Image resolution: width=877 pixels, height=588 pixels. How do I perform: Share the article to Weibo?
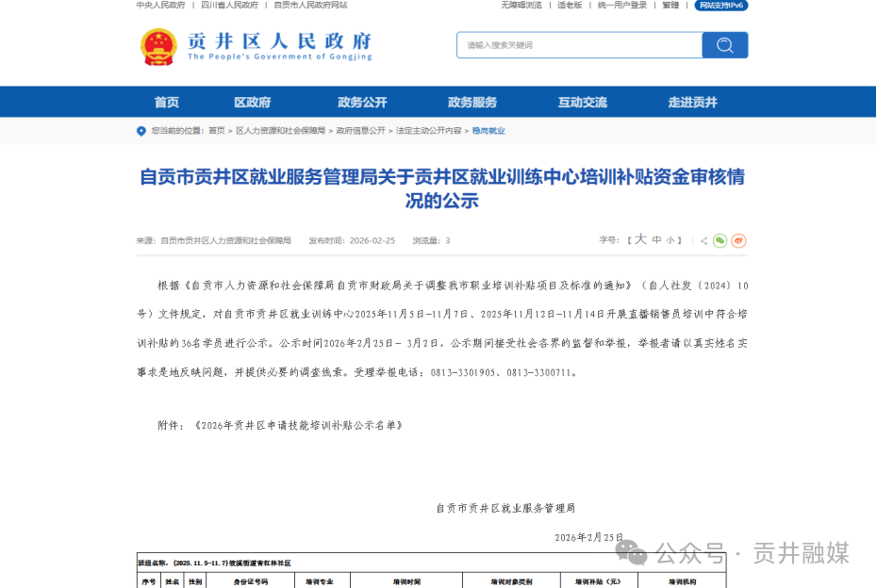click(x=738, y=240)
